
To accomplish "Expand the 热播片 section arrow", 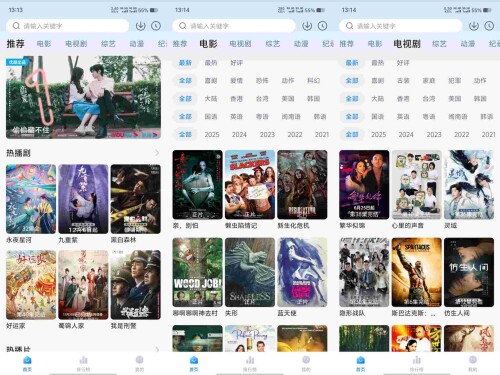I will (157, 349).
